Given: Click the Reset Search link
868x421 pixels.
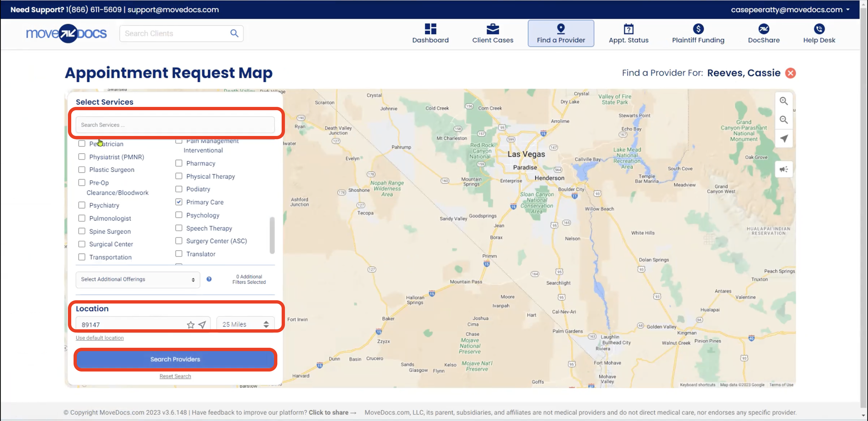Looking at the screenshot, I should (175, 376).
